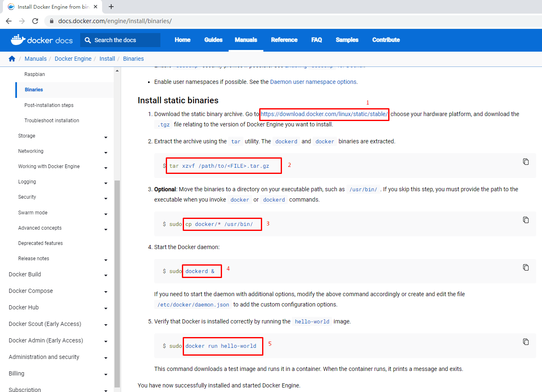Click the sidebar scroll up arrow

coord(117,71)
